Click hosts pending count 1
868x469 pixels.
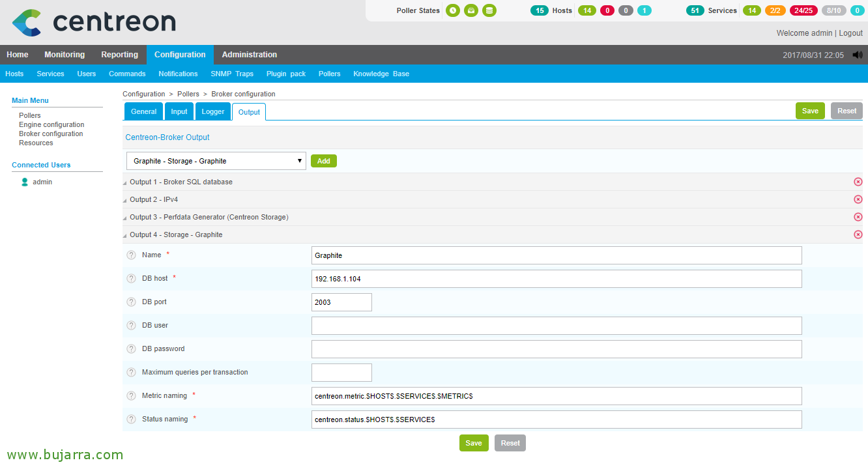tap(644, 10)
